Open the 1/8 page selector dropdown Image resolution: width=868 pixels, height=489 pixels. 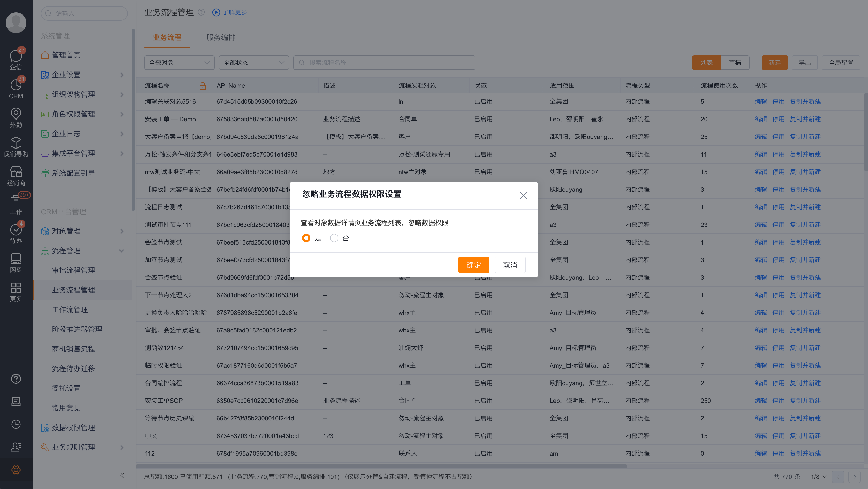[x=818, y=477]
